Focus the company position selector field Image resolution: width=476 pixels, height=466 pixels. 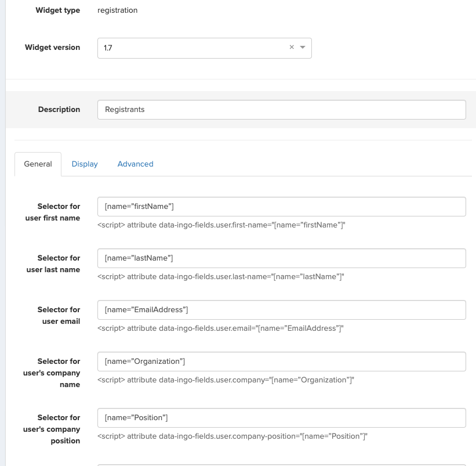281,417
